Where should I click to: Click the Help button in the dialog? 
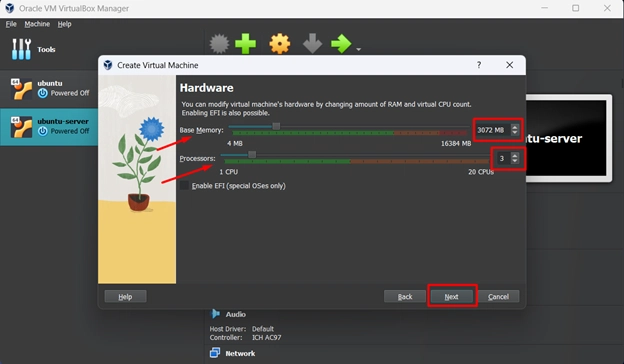(125, 296)
